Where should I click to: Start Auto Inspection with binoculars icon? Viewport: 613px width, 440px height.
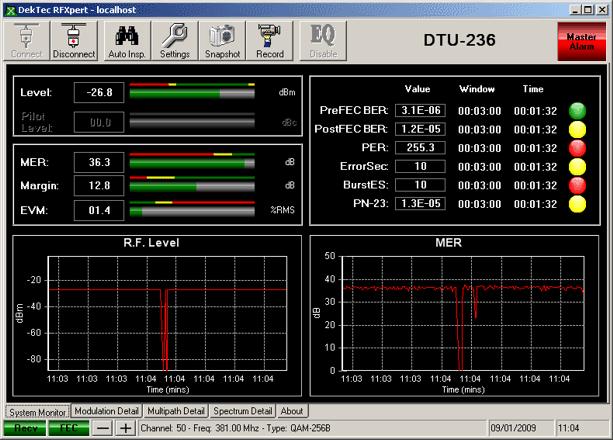(125, 41)
